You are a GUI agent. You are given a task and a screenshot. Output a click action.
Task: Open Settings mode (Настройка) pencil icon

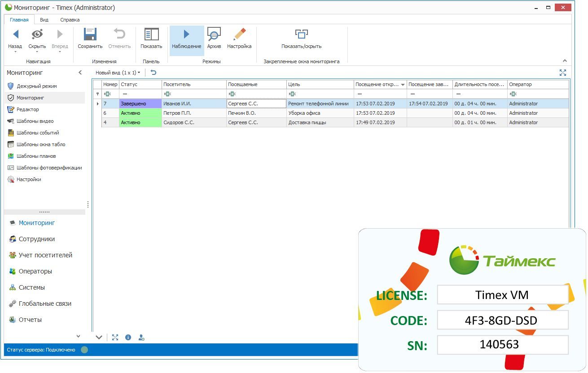[x=239, y=35]
